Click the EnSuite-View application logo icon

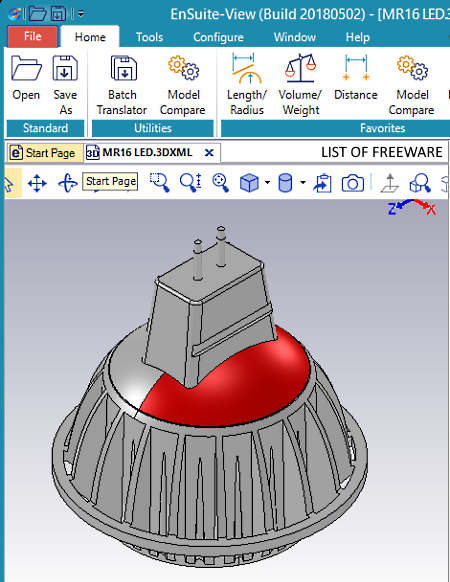14,14
